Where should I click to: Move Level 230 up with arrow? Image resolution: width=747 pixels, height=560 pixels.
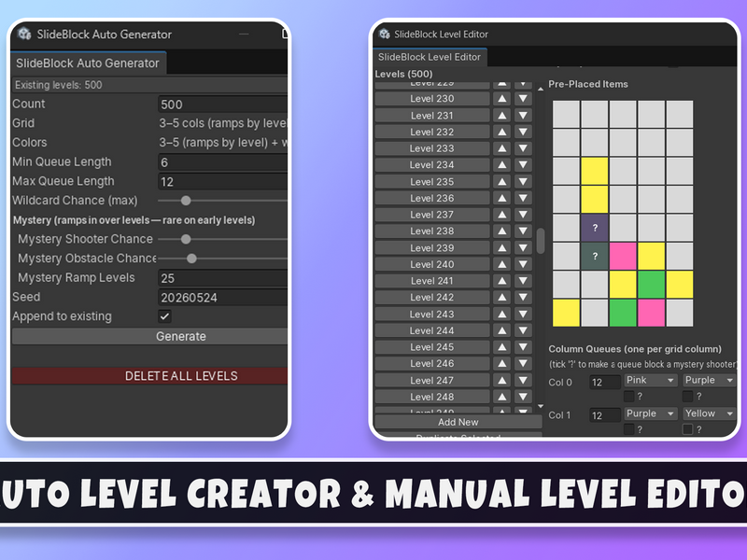coord(502,99)
